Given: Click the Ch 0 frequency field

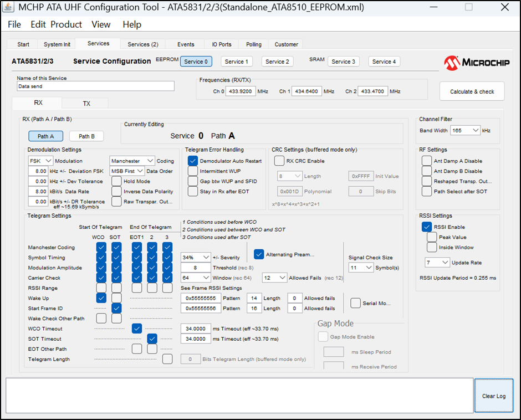Looking at the screenshot, I should [241, 91].
